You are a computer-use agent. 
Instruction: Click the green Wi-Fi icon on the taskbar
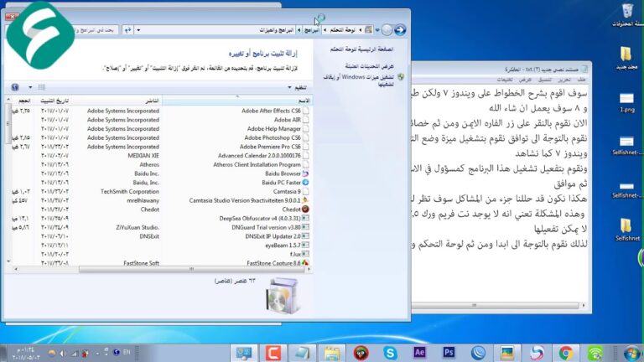pos(595,353)
